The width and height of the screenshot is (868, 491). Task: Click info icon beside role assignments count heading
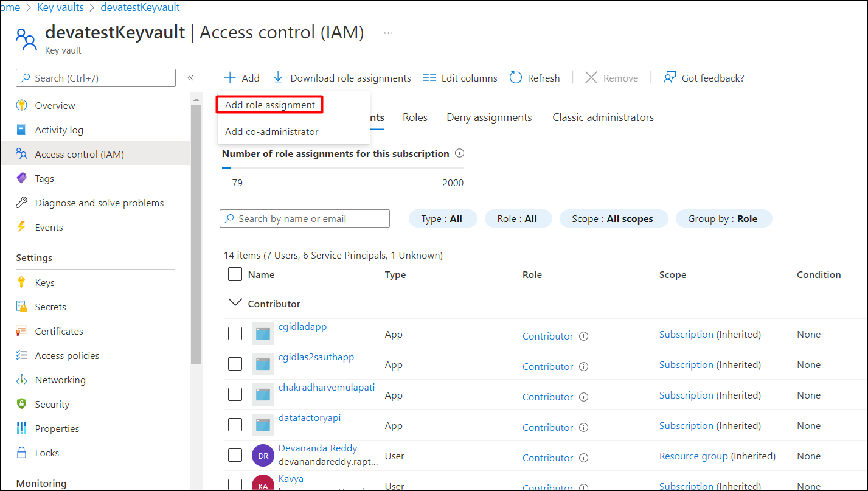pos(460,153)
